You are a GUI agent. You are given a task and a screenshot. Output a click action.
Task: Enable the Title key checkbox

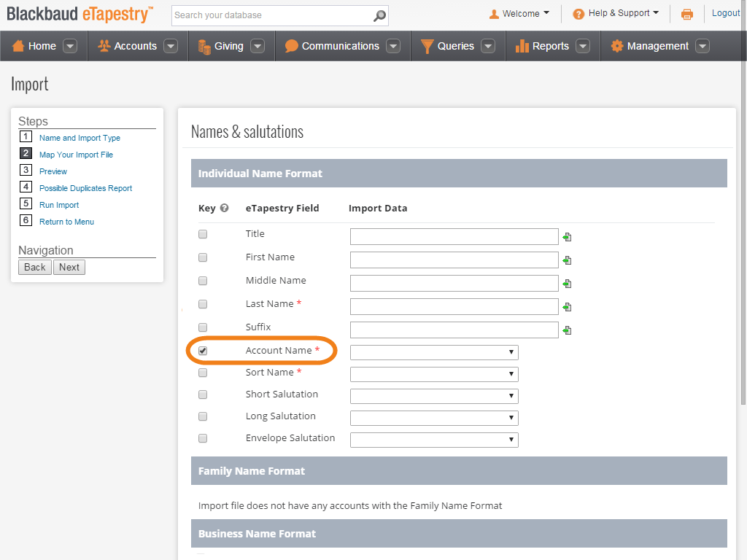point(202,234)
